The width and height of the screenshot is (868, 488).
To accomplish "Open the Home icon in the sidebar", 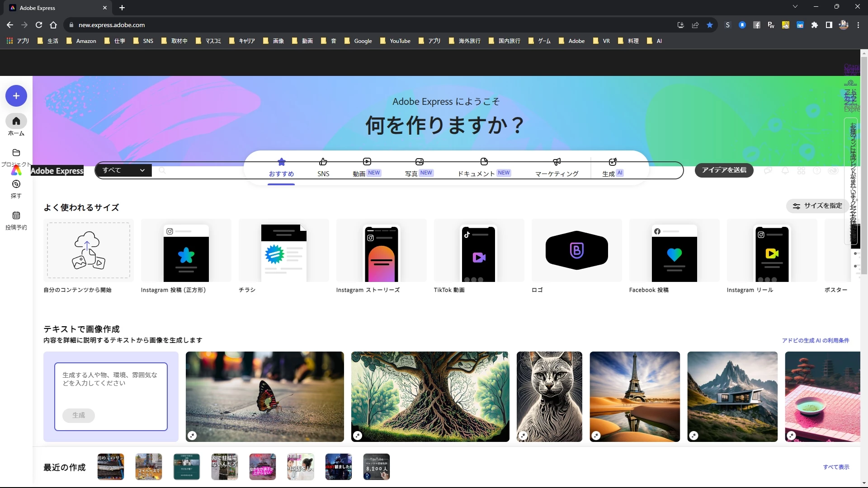I will coord(16,121).
